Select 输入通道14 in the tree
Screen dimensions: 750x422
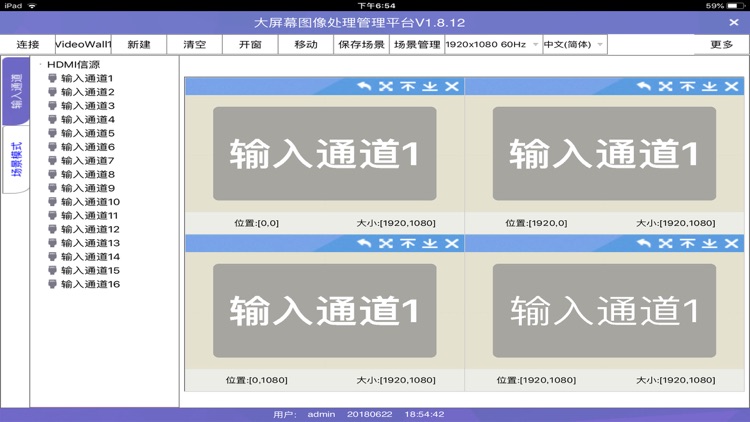(90, 256)
